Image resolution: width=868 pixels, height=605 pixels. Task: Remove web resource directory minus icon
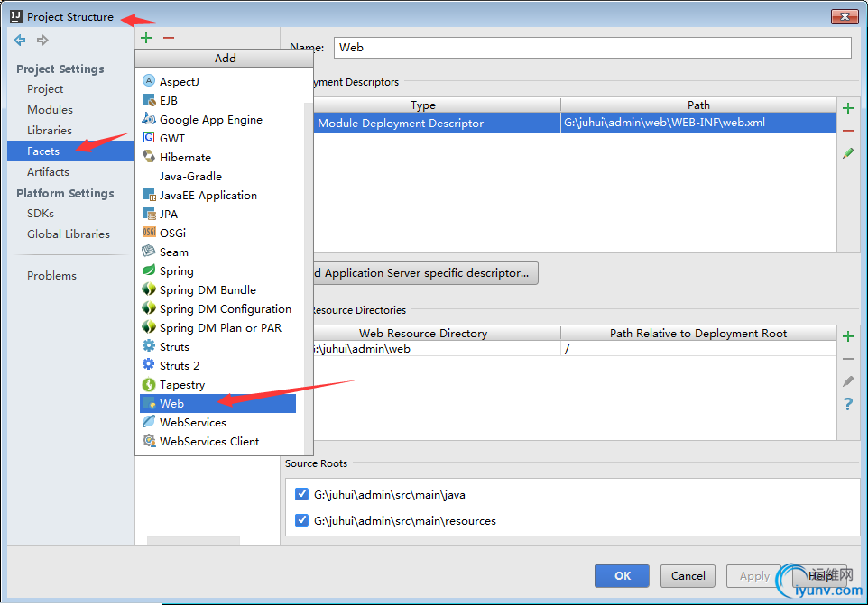pos(847,359)
